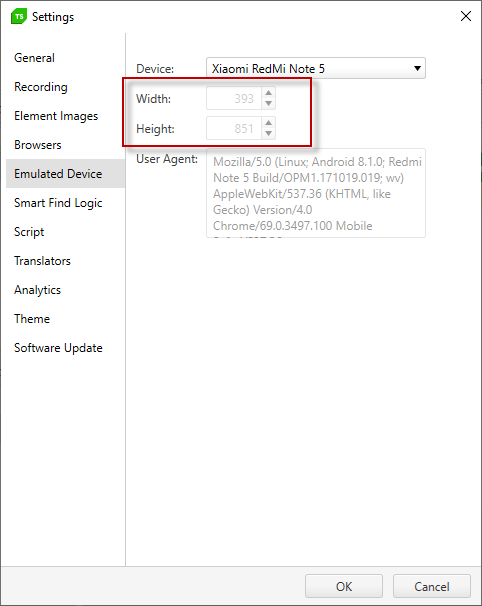482x606 pixels.
Task: Dismiss the dialog with Cancel
Action: (x=432, y=586)
